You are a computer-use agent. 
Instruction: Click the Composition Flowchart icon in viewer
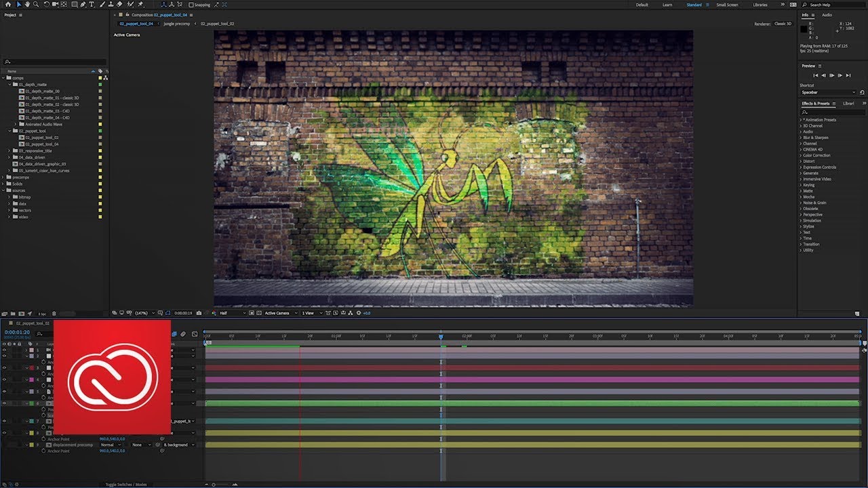351,313
